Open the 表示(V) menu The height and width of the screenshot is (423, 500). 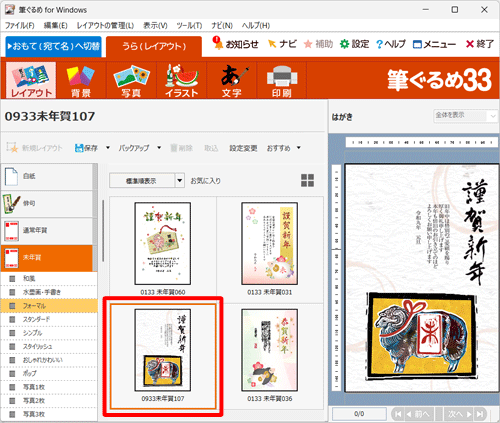[155, 25]
